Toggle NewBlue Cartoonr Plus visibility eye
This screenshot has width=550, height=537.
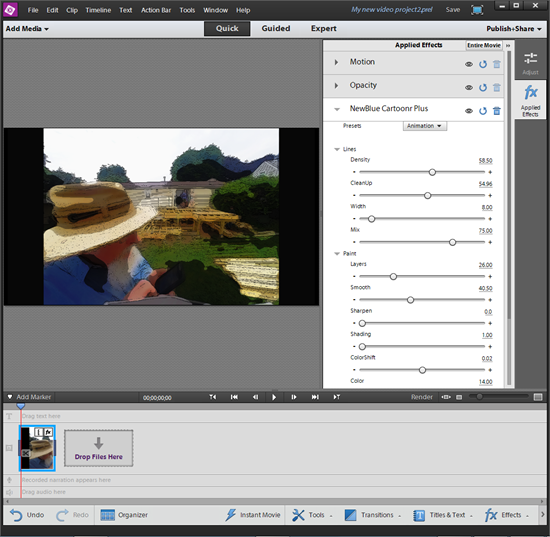point(469,111)
